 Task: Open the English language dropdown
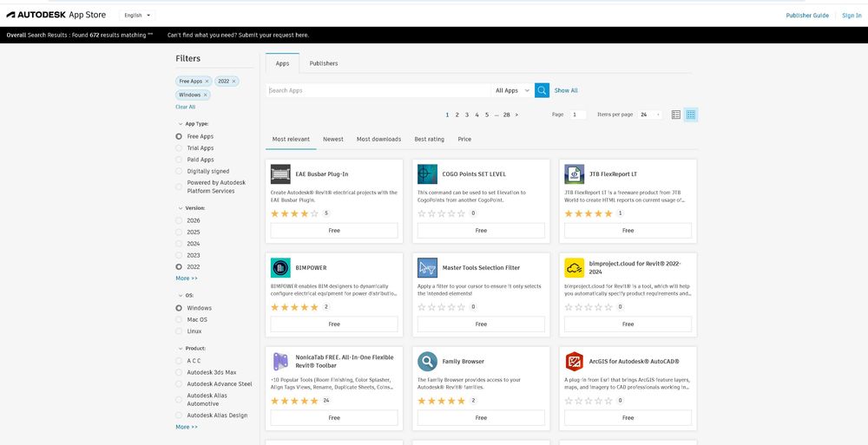tap(136, 15)
